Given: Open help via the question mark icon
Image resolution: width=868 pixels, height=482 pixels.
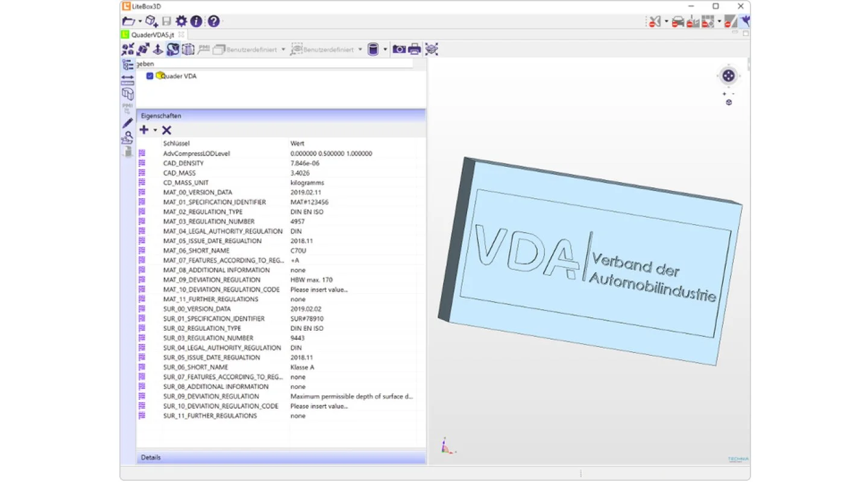Looking at the screenshot, I should [212, 20].
